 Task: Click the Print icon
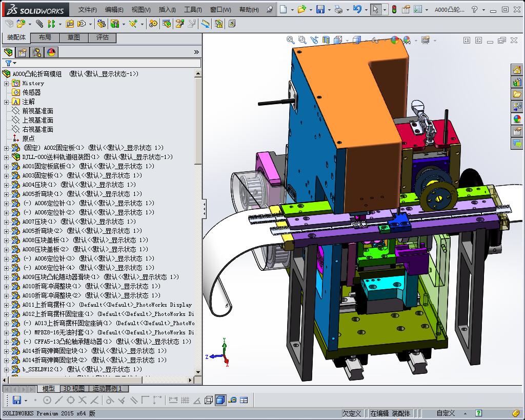[338, 9]
